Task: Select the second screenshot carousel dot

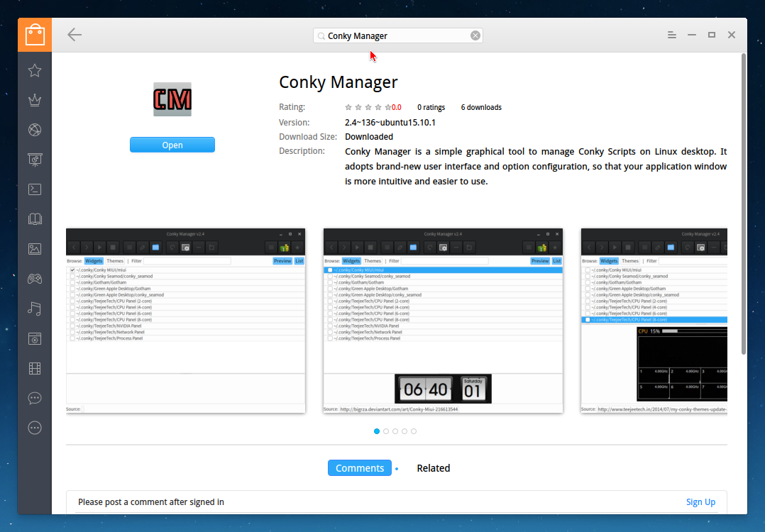Action: [x=386, y=431]
